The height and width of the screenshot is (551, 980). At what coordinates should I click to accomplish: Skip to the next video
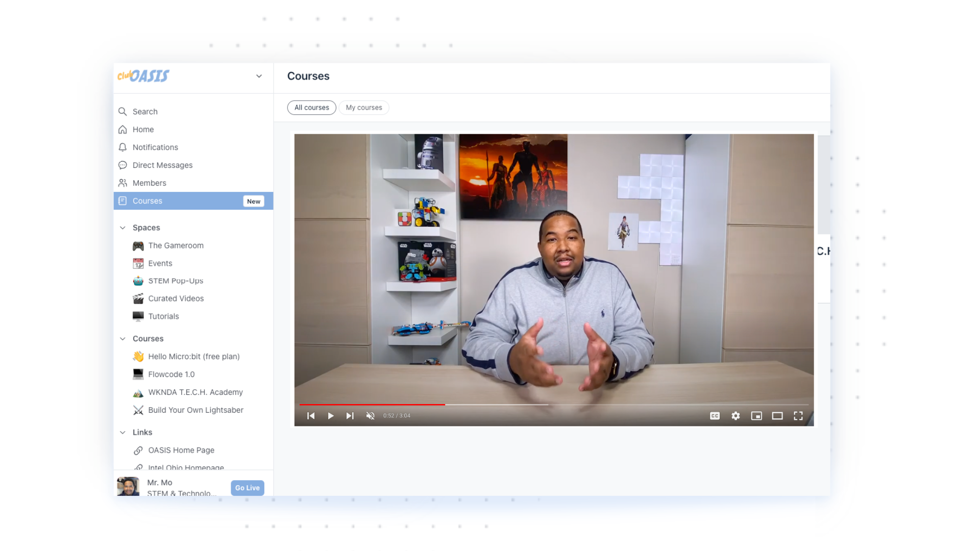click(350, 416)
